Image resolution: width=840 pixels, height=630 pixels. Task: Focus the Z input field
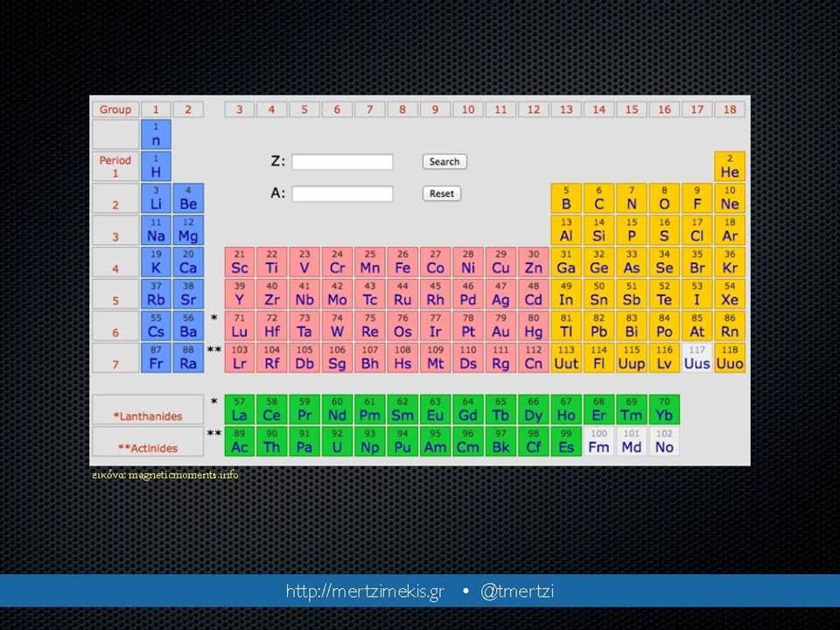(x=342, y=162)
